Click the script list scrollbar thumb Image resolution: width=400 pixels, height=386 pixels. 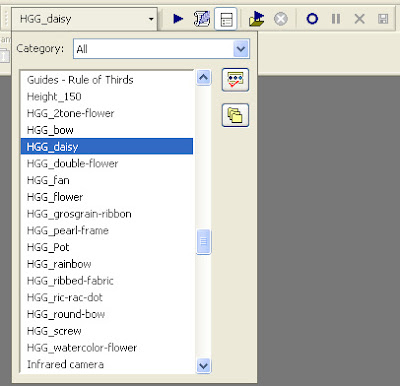pyautogui.click(x=203, y=241)
